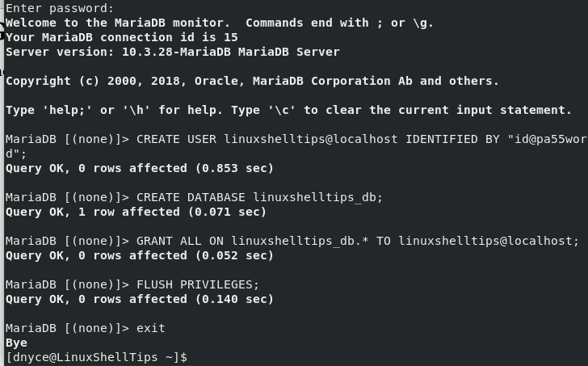This screenshot has width=588, height=366.
Task: Click the 'help;' hint text
Action: [67, 110]
